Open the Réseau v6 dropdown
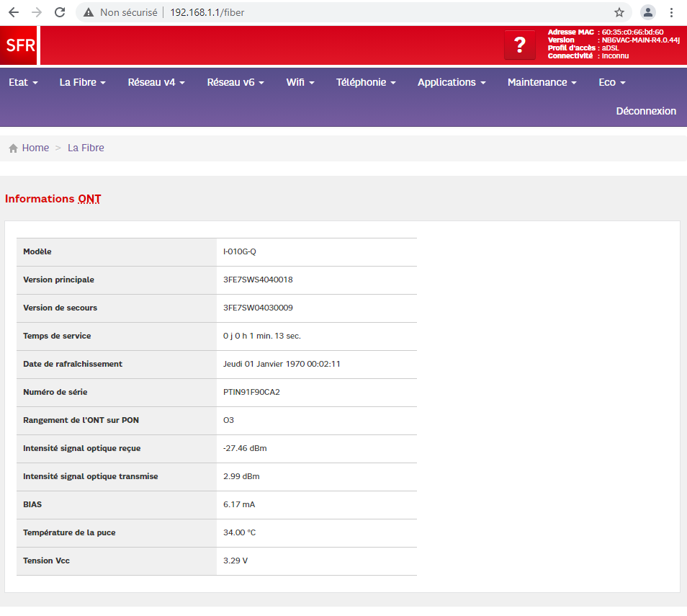The height and width of the screenshot is (616, 687). [235, 82]
